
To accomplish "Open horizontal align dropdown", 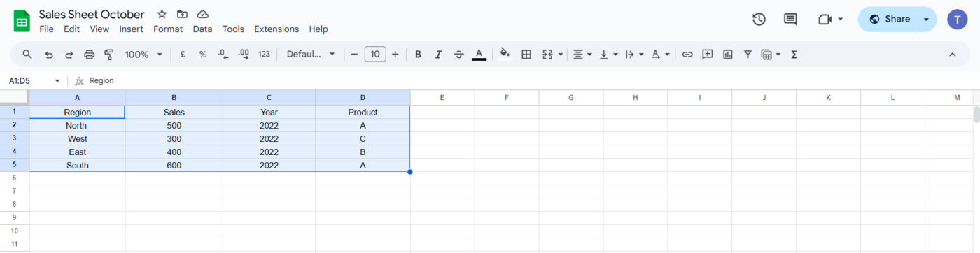I will point(582,54).
